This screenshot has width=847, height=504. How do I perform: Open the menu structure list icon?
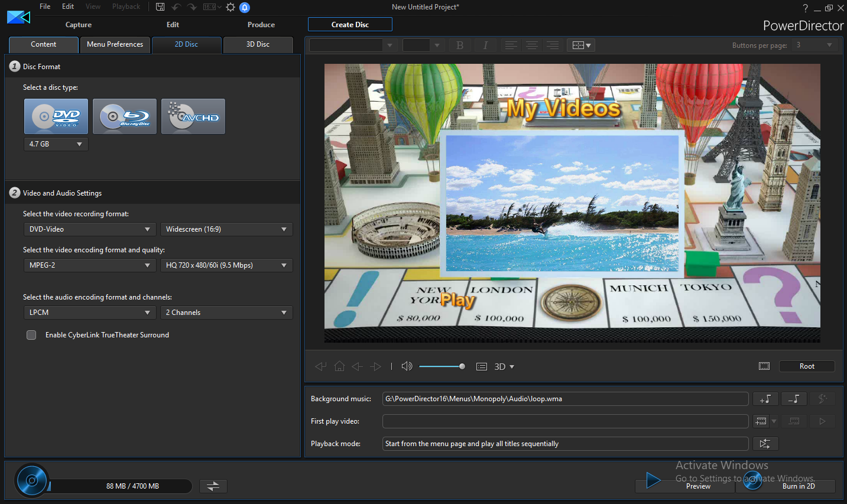(x=482, y=366)
